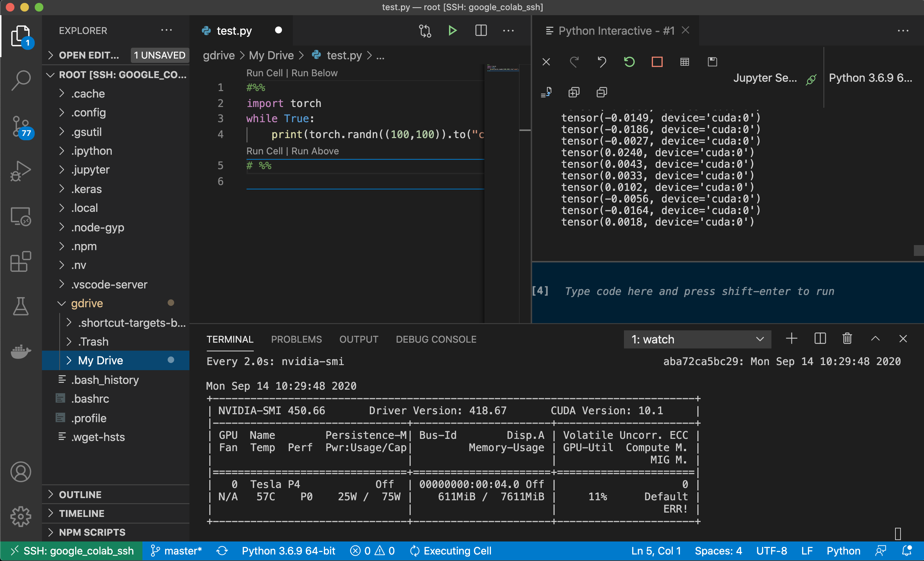Image resolution: width=924 pixels, height=561 pixels.
Task: Click the split editor icon in toolbar
Action: pos(482,30)
